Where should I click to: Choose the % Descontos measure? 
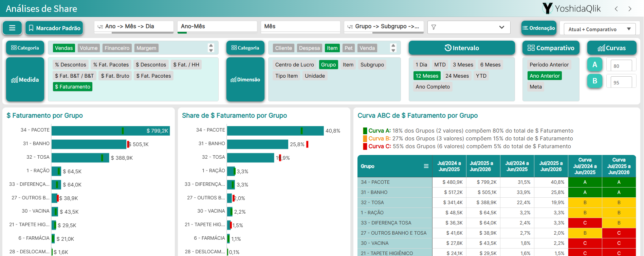(x=71, y=65)
